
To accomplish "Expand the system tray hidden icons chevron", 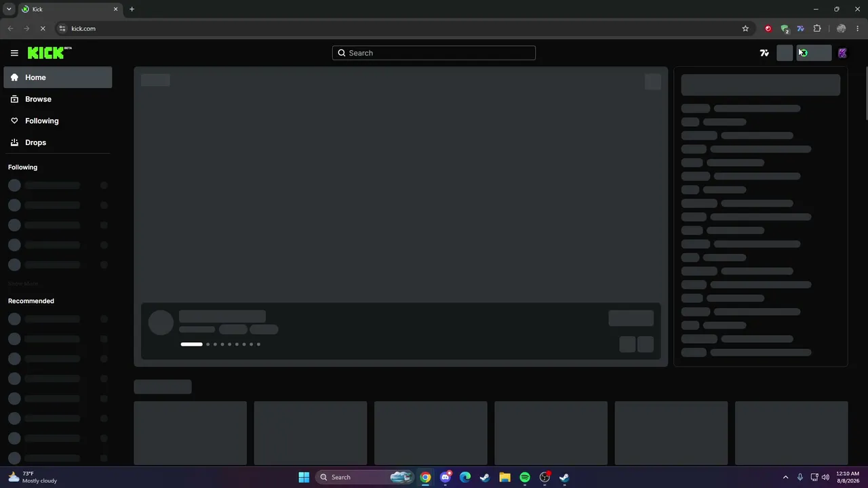I will tap(785, 477).
